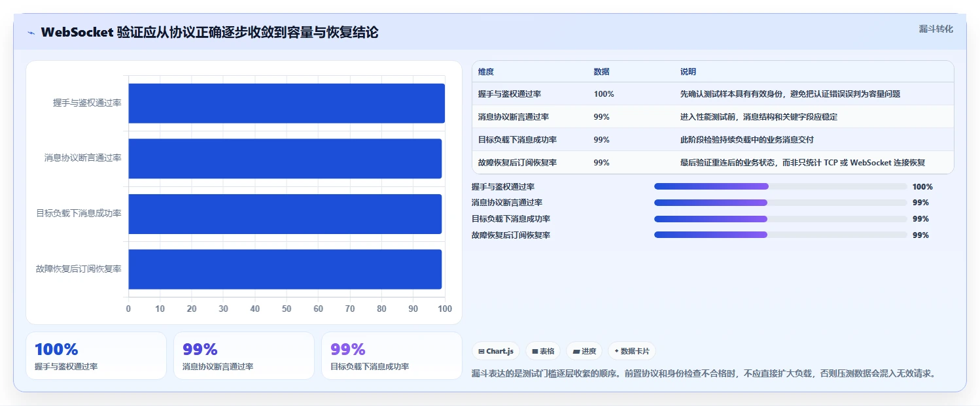Click the description starting 最后验证重连后的业务状态

pyautogui.click(x=803, y=163)
